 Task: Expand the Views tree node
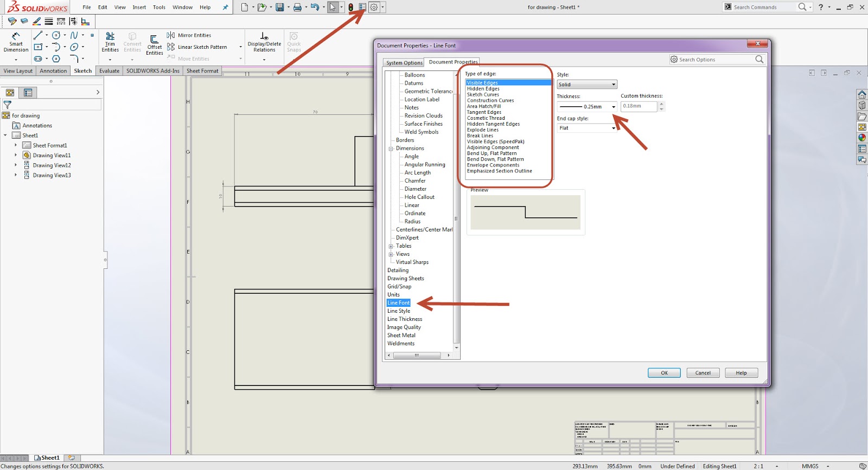click(x=391, y=254)
